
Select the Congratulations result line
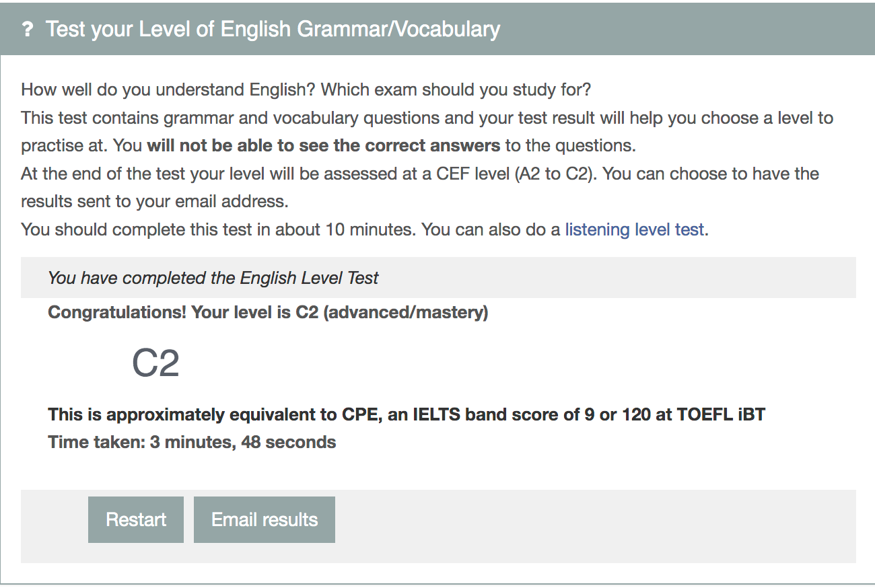pyautogui.click(x=267, y=312)
